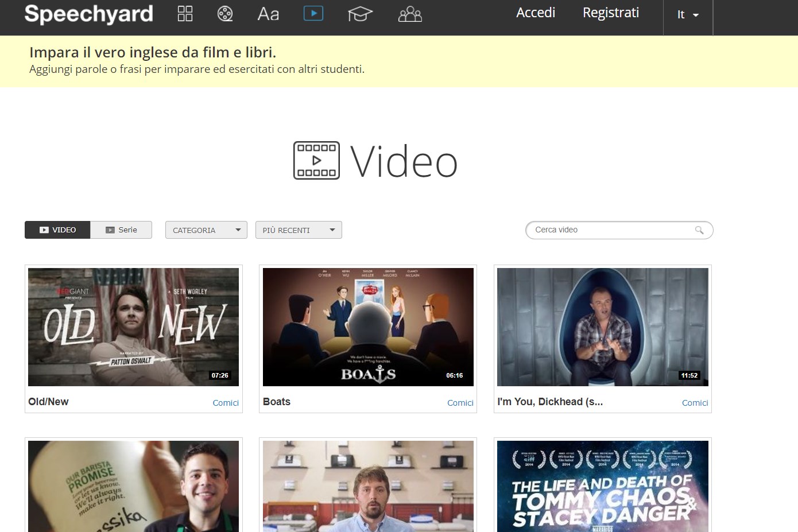This screenshot has height=532, width=798.
Task: Click the 07:26 duration badge
Action: coord(220,375)
